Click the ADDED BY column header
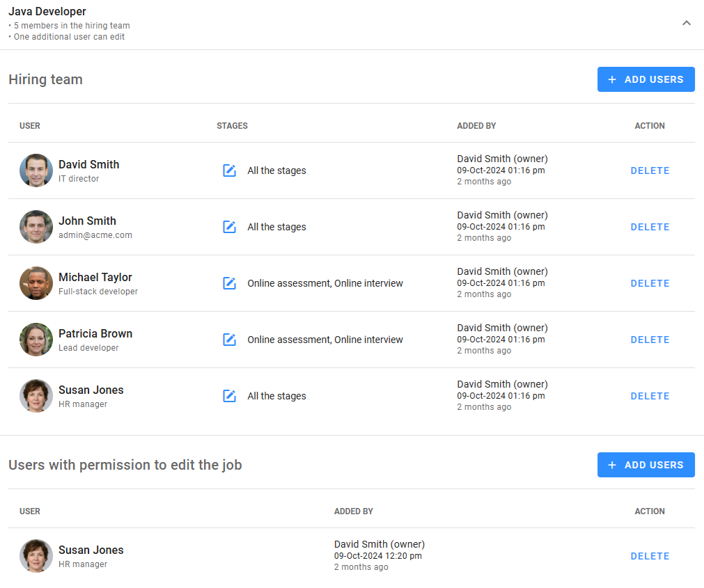 click(x=476, y=126)
